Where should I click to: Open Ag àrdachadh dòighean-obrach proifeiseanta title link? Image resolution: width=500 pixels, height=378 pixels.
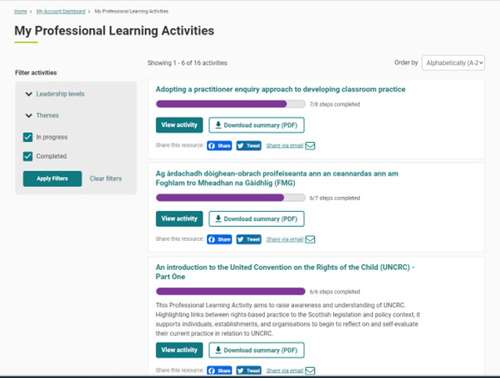click(x=277, y=178)
